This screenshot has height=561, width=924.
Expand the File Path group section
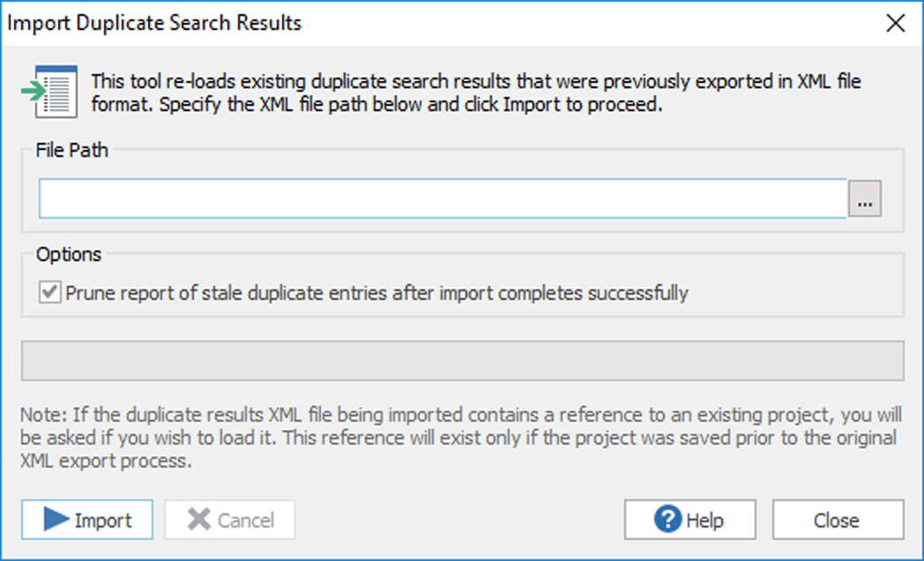(x=71, y=150)
